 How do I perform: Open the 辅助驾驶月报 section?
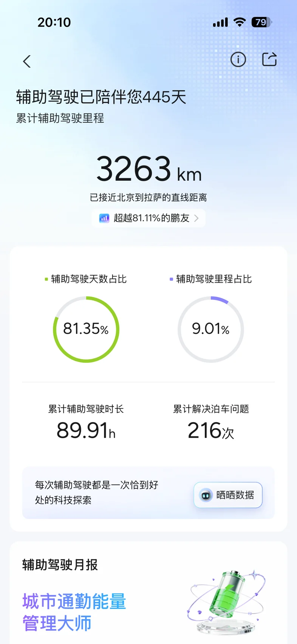pyautogui.click(x=60, y=565)
